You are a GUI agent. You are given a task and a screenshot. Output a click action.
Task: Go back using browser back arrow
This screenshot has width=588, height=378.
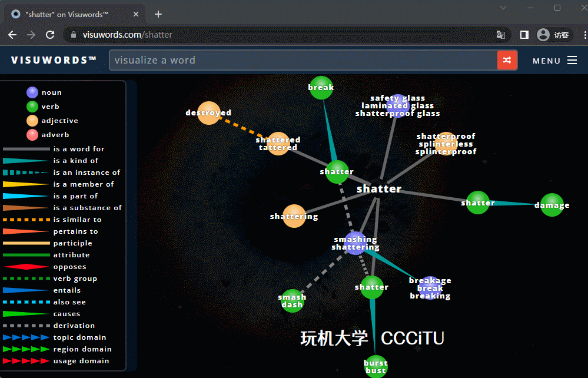tap(12, 35)
